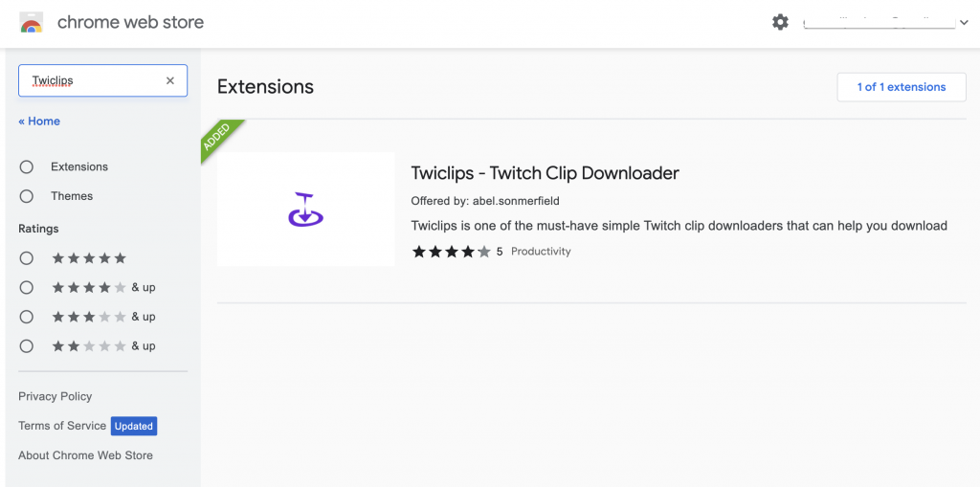The width and height of the screenshot is (980, 487).
Task: Click the extension's star rating icons
Action: pyautogui.click(x=451, y=252)
